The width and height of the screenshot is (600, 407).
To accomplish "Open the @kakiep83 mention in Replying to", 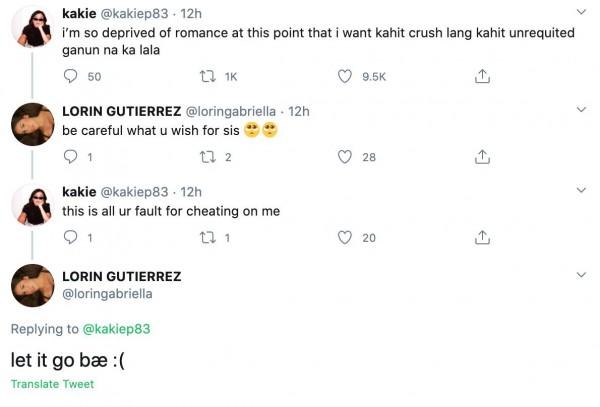I will click(115, 329).
